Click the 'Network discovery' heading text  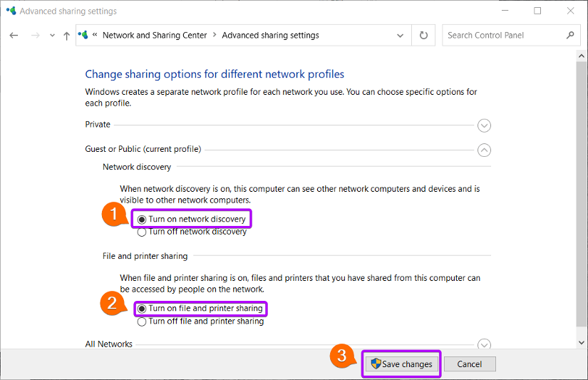tap(137, 167)
